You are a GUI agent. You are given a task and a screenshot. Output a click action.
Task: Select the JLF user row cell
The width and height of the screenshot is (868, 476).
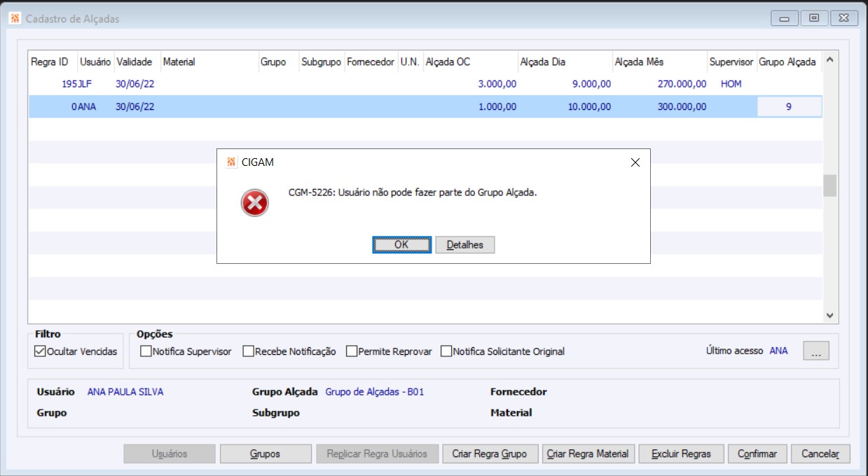85,84
